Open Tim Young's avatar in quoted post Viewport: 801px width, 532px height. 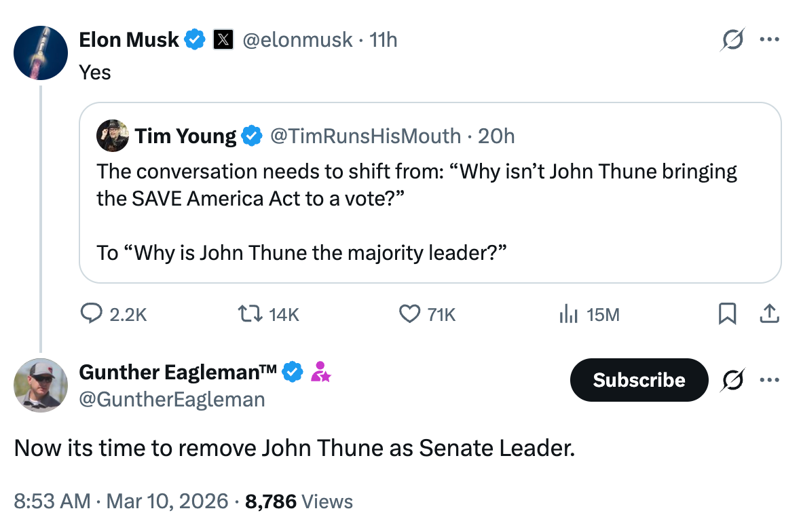[113, 136]
